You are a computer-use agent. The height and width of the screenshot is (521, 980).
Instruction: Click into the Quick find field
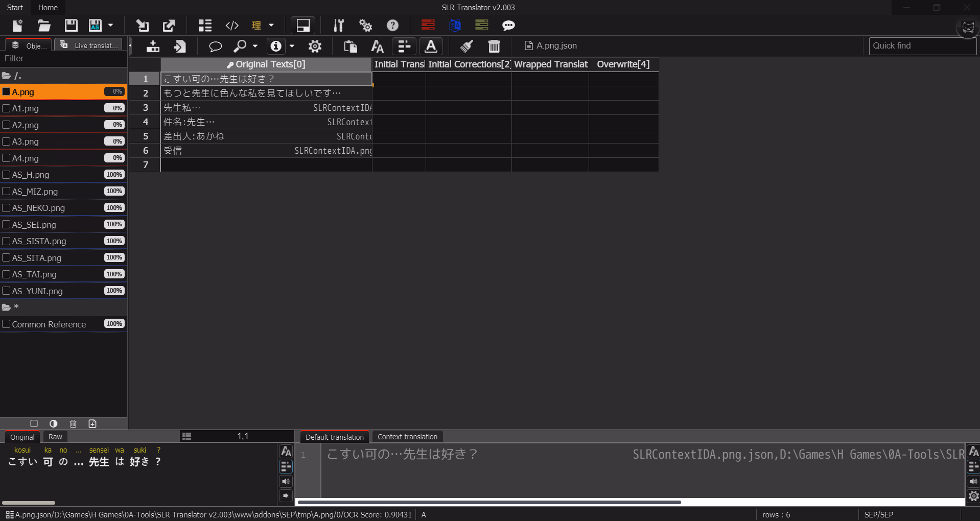point(922,46)
